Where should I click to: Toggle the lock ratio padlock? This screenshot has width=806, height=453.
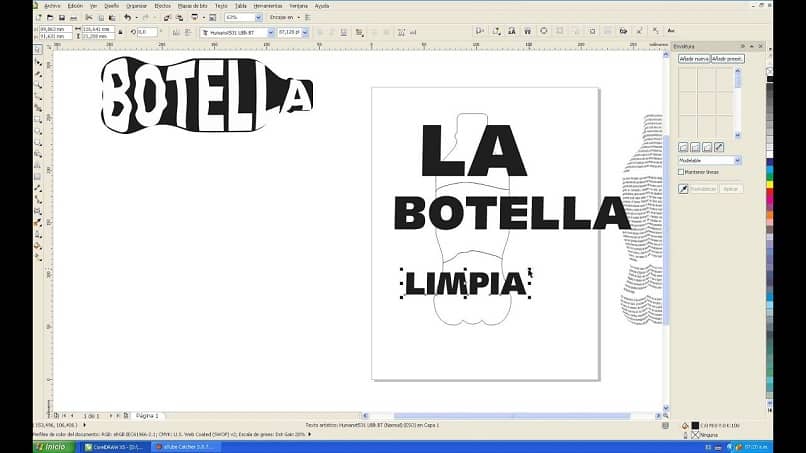pyautogui.click(x=120, y=32)
